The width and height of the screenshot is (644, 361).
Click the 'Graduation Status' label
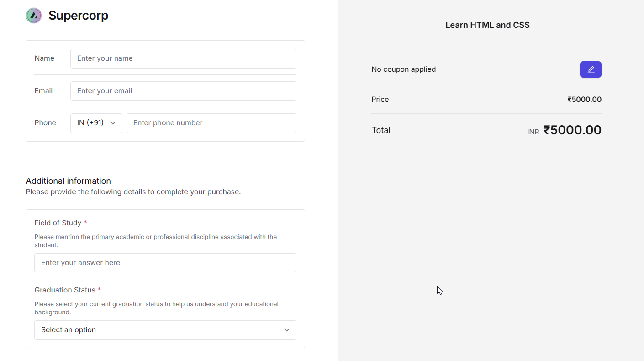coord(65,290)
